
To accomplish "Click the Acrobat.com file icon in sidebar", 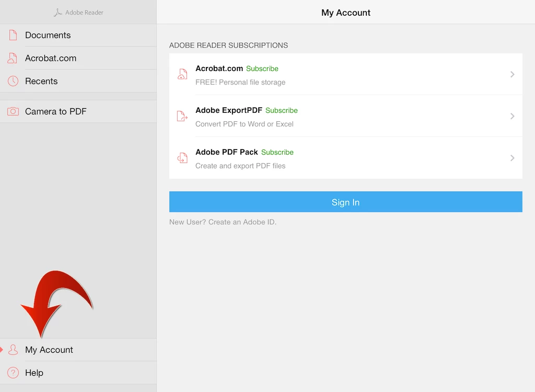I will tap(13, 58).
